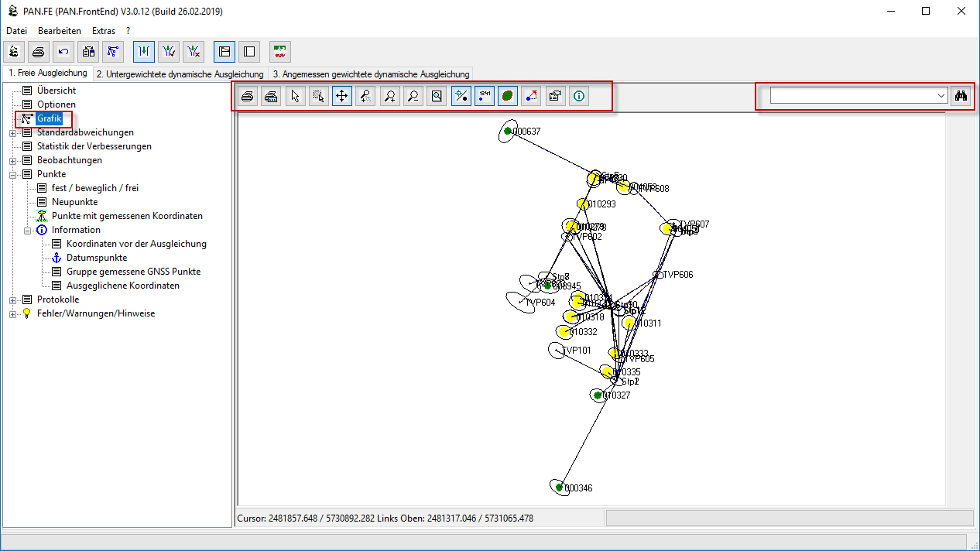Toggle the point number labels button

pos(485,97)
